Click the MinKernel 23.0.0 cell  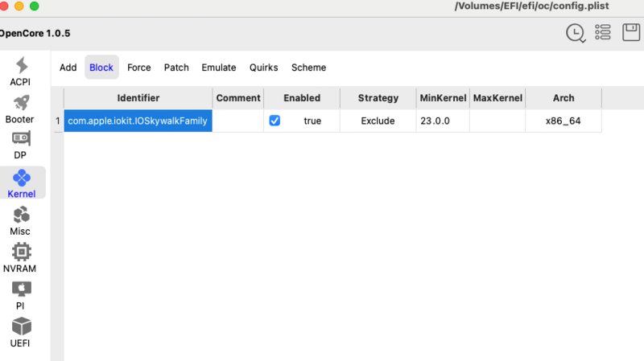point(442,121)
